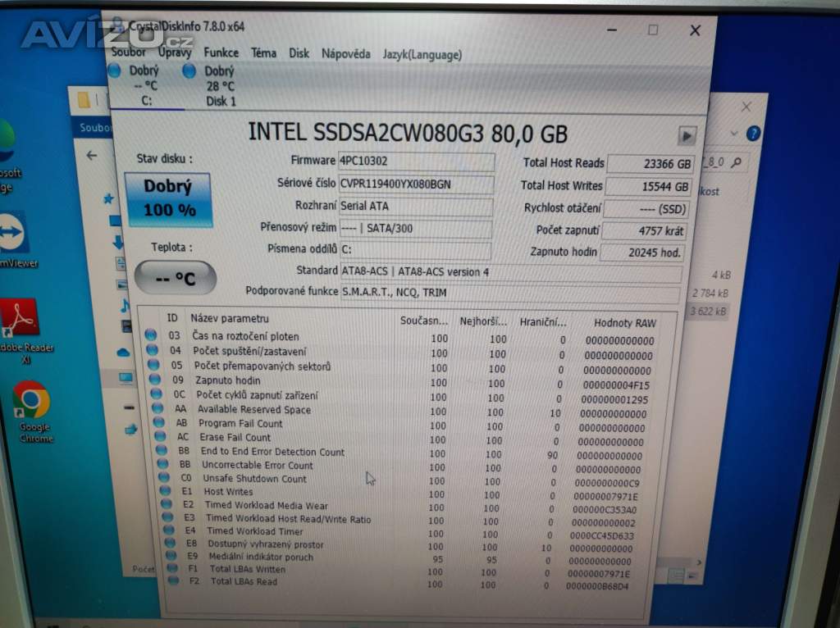840x628 pixels.
Task: Click the status dot for Total LBAs Written
Action: coord(172,568)
